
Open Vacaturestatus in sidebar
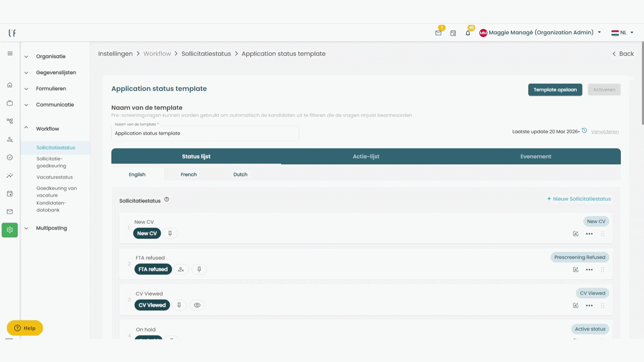coord(54,177)
